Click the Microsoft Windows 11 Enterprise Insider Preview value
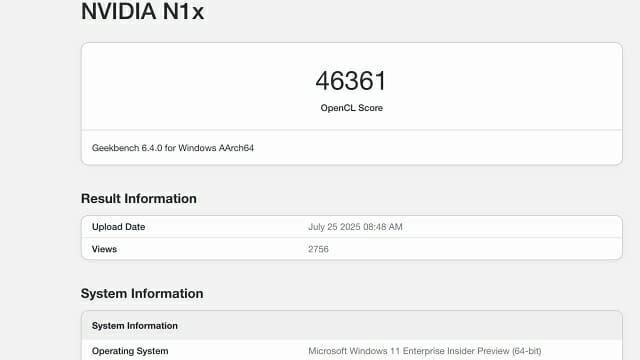The height and width of the screenshot is (360, 640). tap(424, 351)
